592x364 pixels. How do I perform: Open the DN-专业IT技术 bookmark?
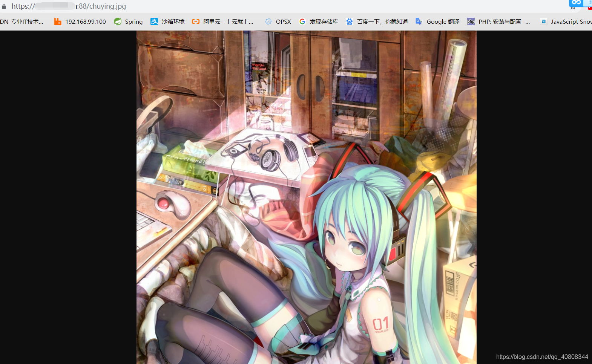pos(21,22)
